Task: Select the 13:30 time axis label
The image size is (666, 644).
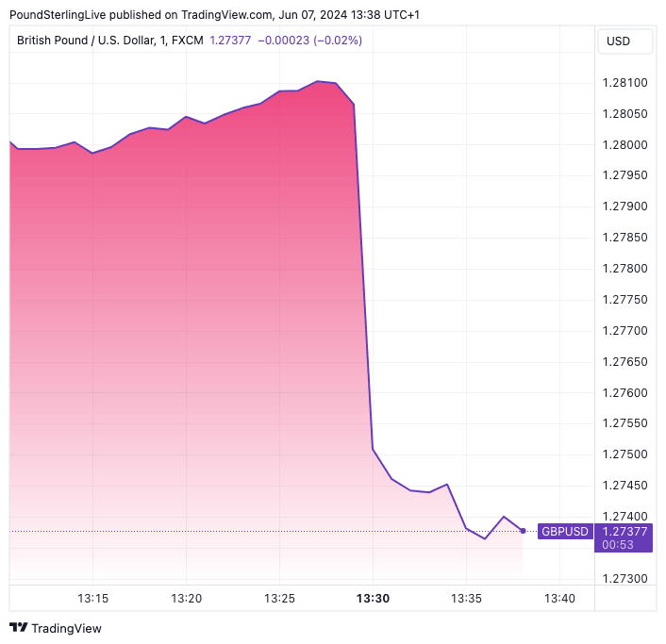Action: pos(373,598)
